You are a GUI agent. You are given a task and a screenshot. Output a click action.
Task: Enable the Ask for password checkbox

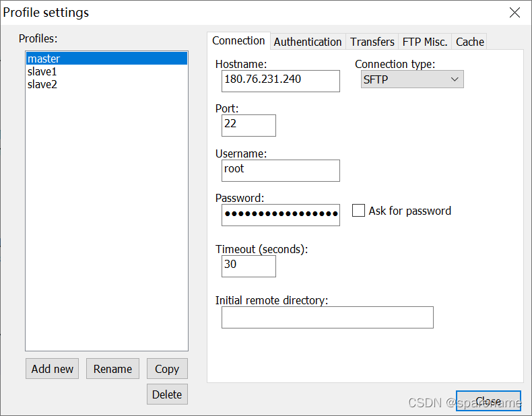[x=358, y=211]
